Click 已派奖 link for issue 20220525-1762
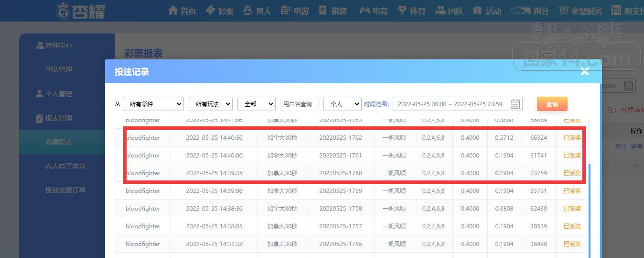 point(572,138)
